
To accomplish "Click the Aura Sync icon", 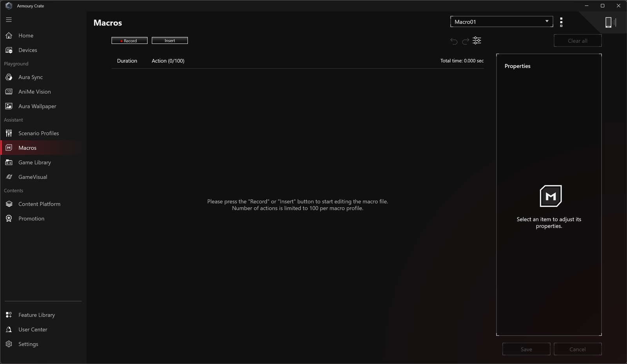I will click(x=9, y=77).
